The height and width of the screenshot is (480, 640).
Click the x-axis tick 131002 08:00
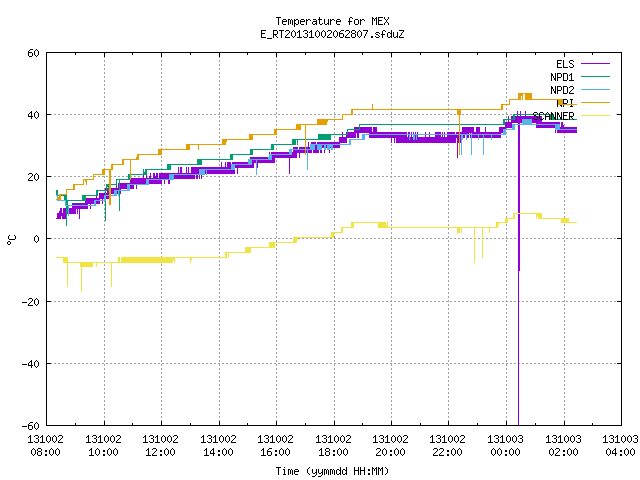click(x=45, y=446)
